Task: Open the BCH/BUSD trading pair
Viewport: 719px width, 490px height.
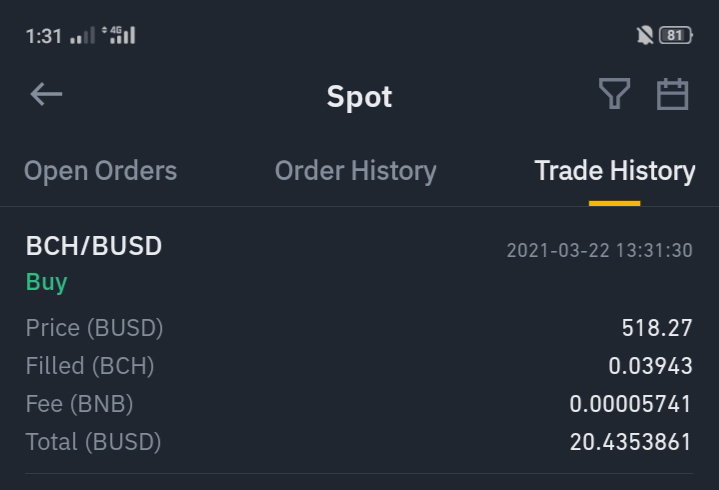Action: (x=94, y=246)
